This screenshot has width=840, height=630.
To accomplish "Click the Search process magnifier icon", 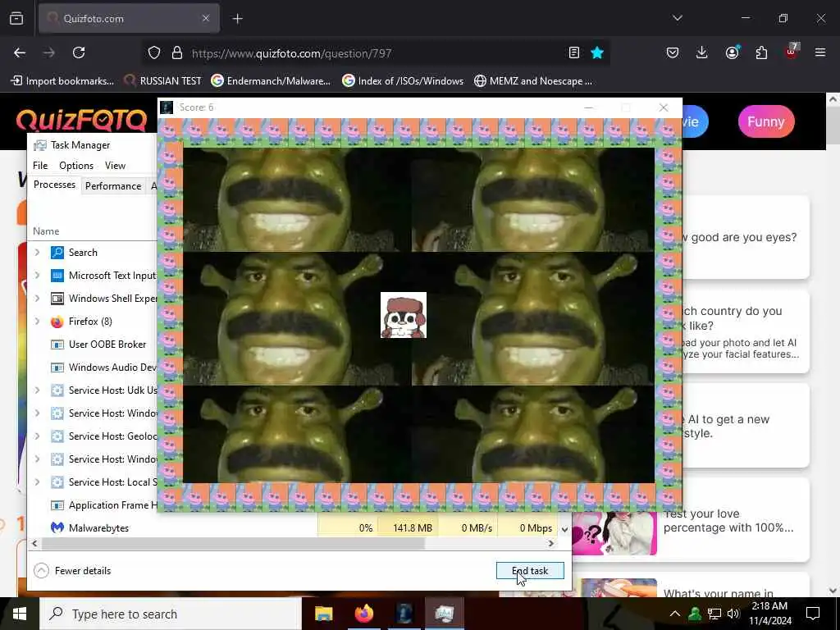I will tap(57, 253).
